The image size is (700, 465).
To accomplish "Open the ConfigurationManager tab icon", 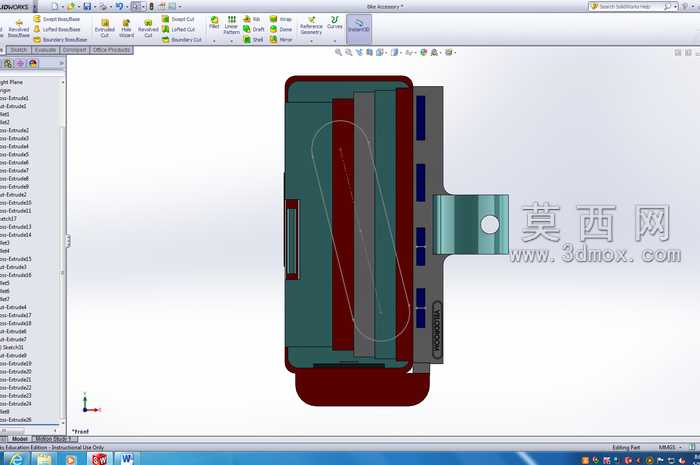I will [x=8, y=63].
